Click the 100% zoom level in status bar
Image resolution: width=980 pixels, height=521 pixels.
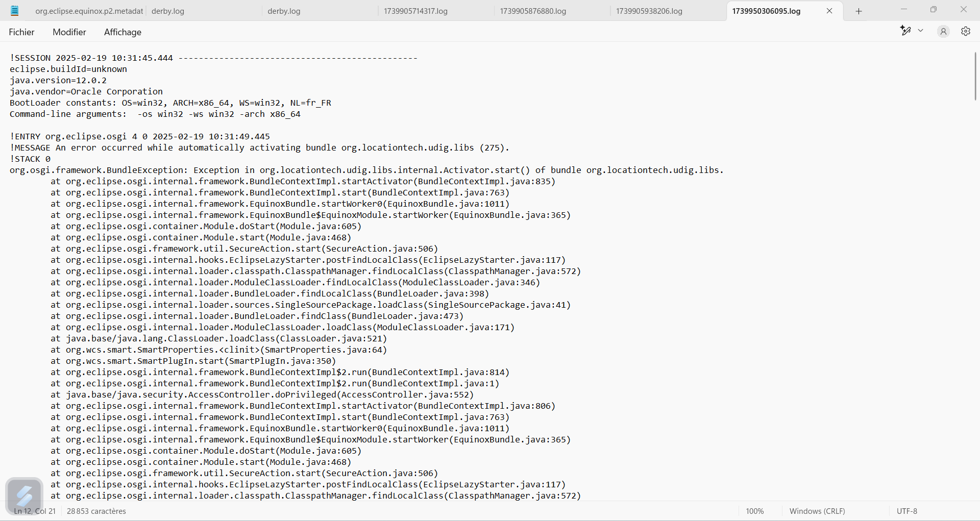click(x=754, y=511)
